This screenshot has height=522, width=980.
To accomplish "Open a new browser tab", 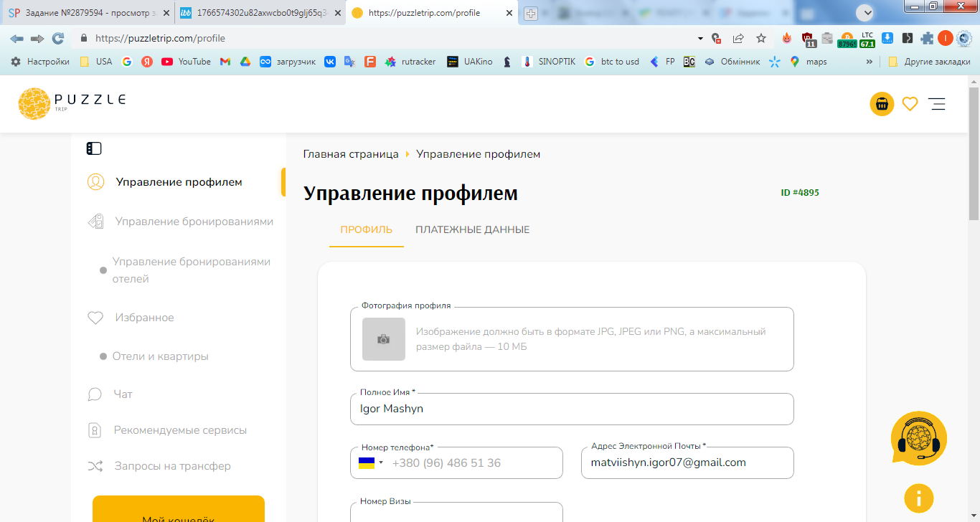I will 531,14.
